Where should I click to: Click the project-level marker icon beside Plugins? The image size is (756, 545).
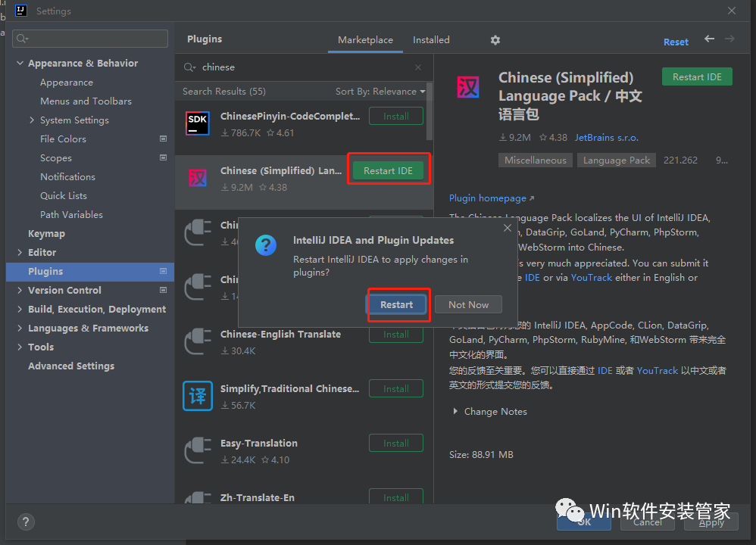pos(163,271)
